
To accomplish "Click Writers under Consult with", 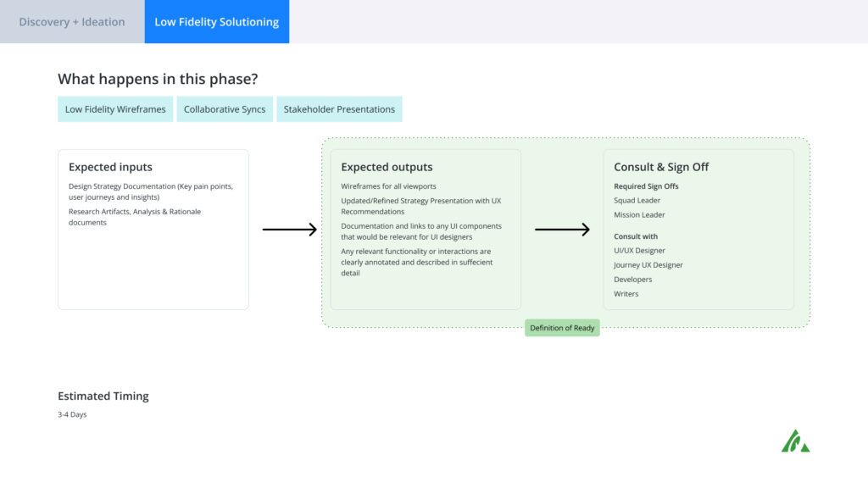I will tap(626, 294).
